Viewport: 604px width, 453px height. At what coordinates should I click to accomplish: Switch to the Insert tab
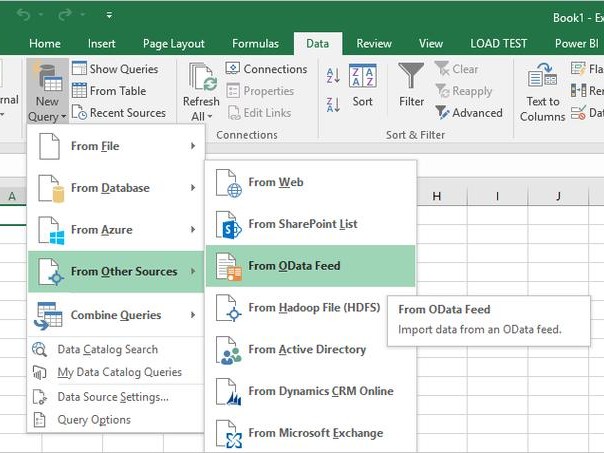point(101,44)
